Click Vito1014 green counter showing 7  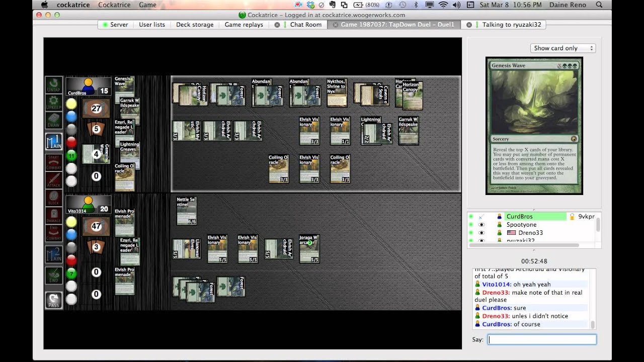pos(71,274)
